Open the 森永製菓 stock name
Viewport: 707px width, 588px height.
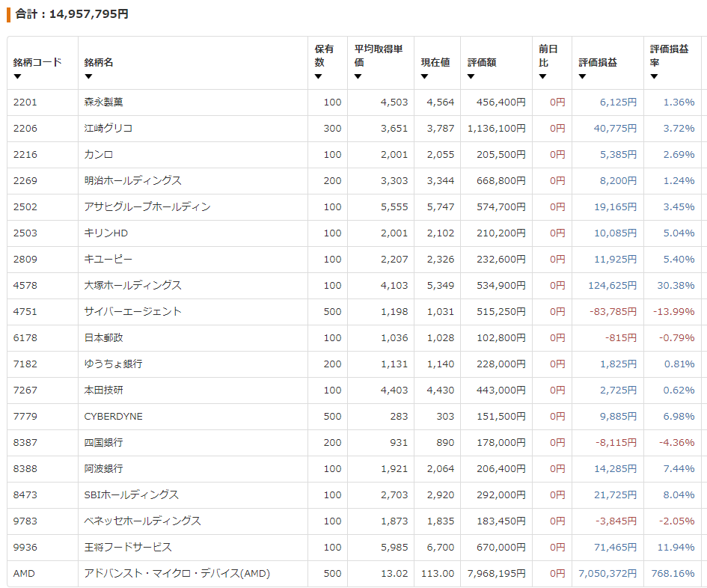[x=104, y=102]
